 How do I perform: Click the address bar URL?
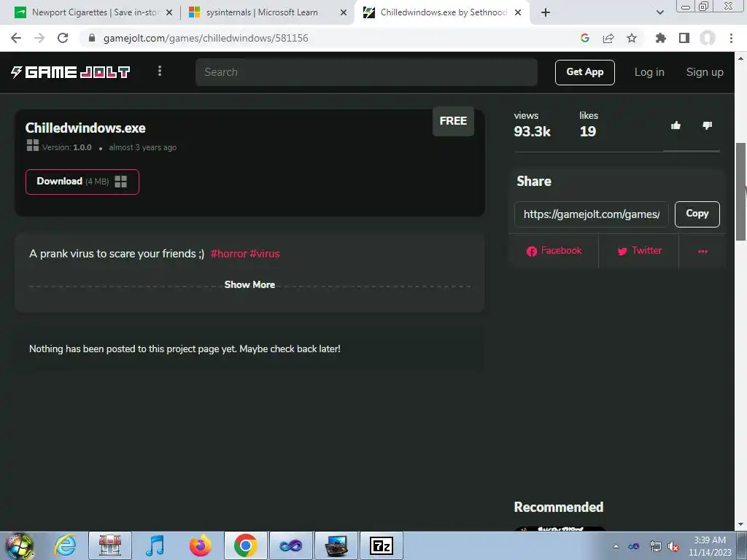click(206, 38)
